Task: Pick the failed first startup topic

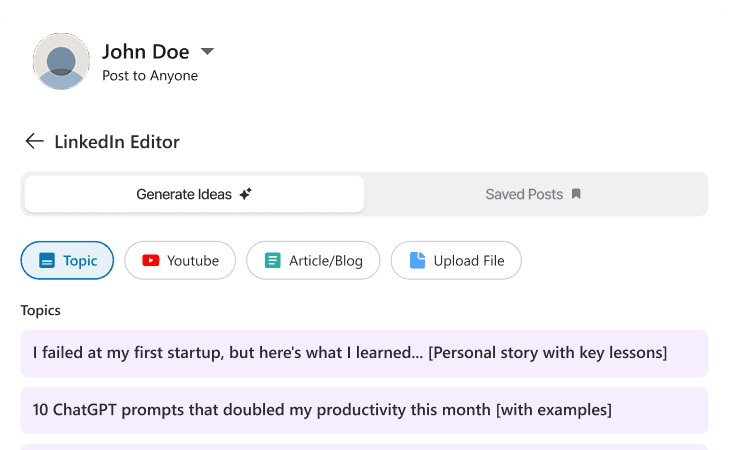Action: point(364,353)
